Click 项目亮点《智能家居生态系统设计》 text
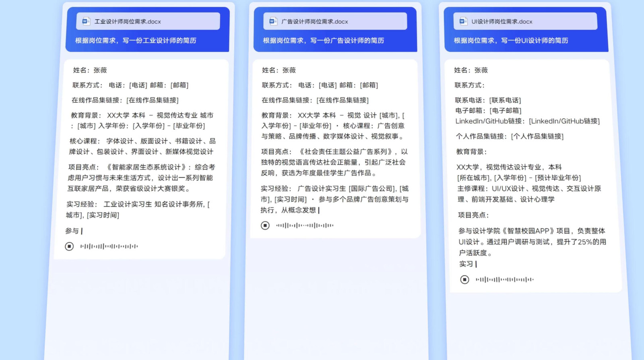Image resolution: width=644 pixels, height=360 pixels. 141,178
